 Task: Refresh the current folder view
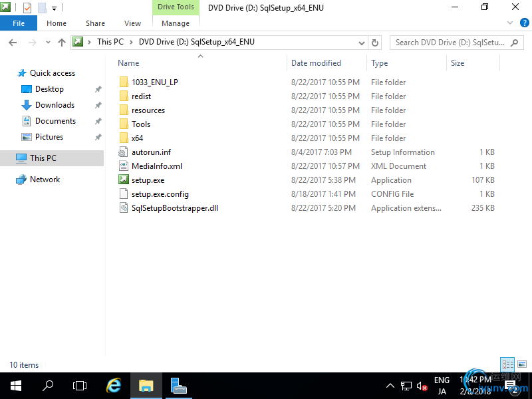tap(375, 43)
